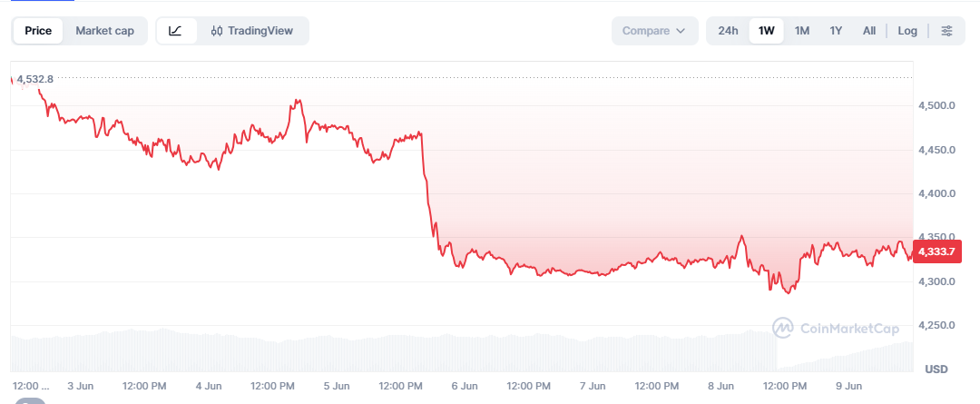The width and height of the screenshot is (980, 404).
Task: Select the All time range
Action: pyautogui.click(x=868, y=31)
